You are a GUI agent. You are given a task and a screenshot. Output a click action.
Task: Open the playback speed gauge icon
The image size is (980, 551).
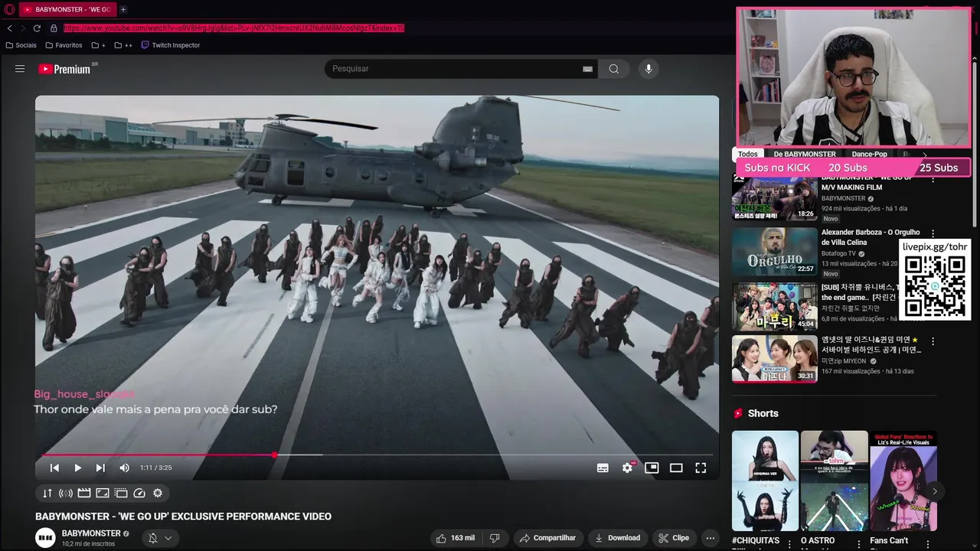click(139, 494)
